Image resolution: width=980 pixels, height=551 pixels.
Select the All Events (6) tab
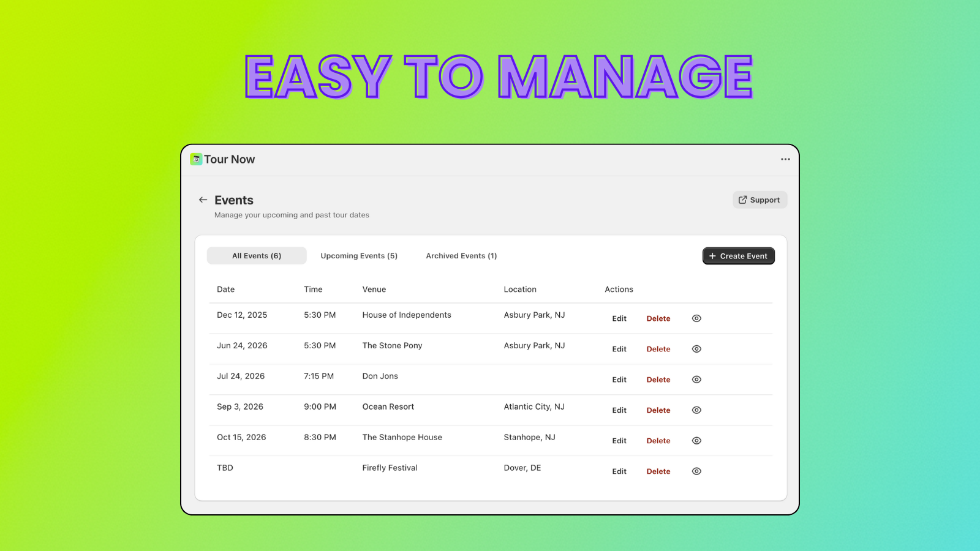(x=256, y=255)
